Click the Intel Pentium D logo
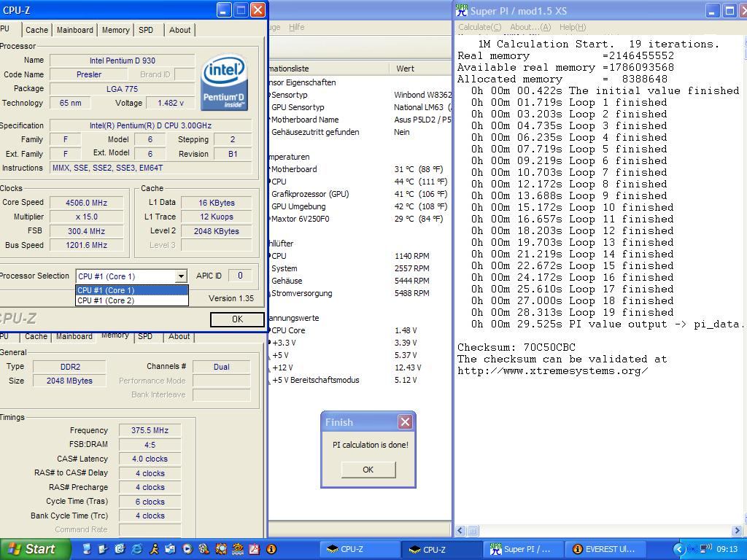The width and height of the screenshot is (747, 560). click(225, 82)
